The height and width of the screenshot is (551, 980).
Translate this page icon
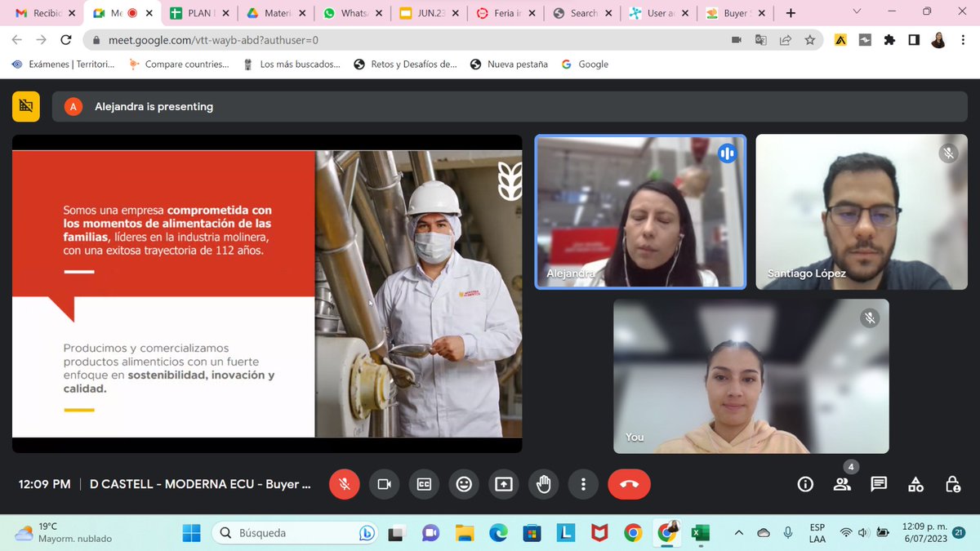(760, 39)
